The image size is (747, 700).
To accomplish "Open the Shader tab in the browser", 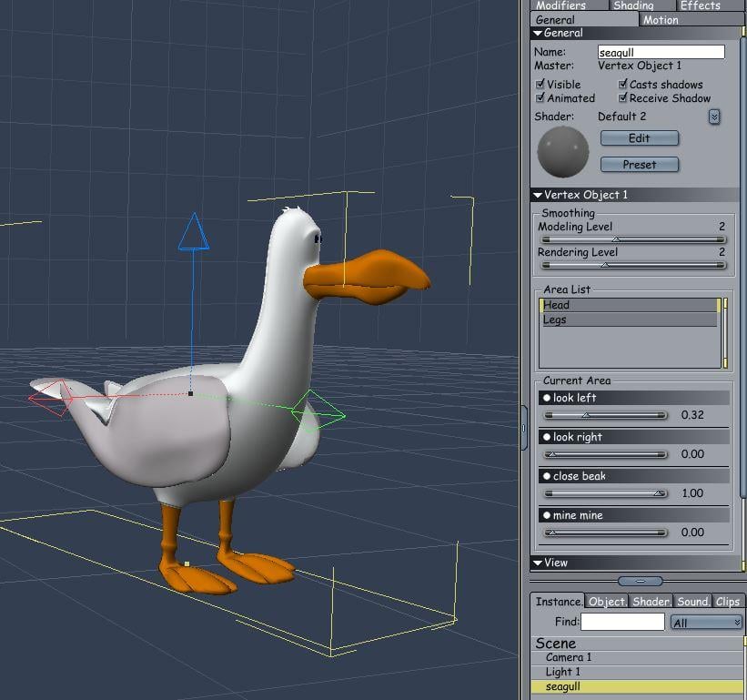I will pos(651,602).
